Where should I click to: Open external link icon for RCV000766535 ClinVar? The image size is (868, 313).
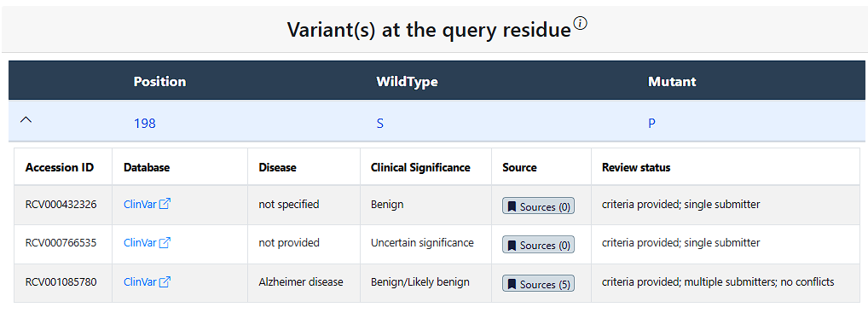[165, 243]
